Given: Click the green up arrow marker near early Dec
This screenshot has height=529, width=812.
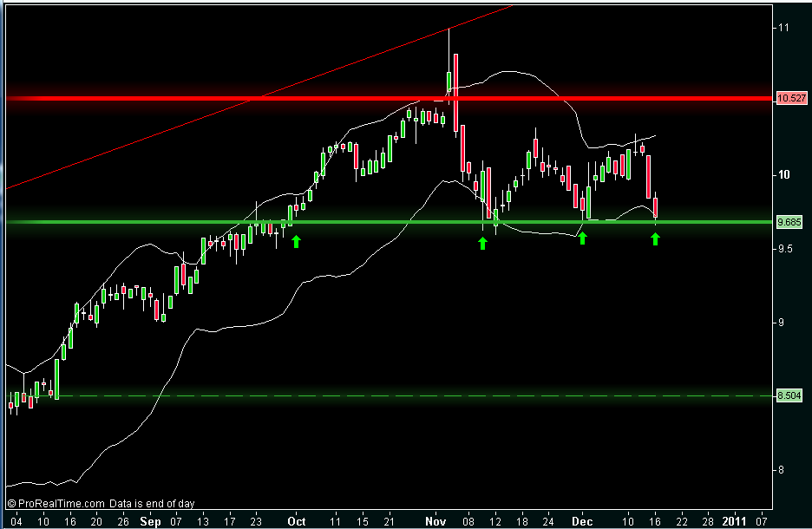Looking at the screenshot, I should pyautogui.click(x=583, y=238).
